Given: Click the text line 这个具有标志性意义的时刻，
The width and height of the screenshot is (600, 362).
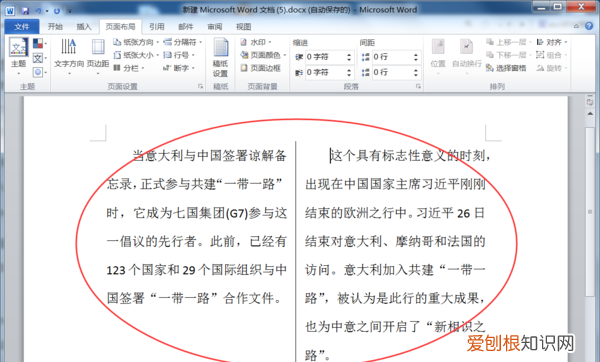Looking at the screenshot, I should (411, 156).
